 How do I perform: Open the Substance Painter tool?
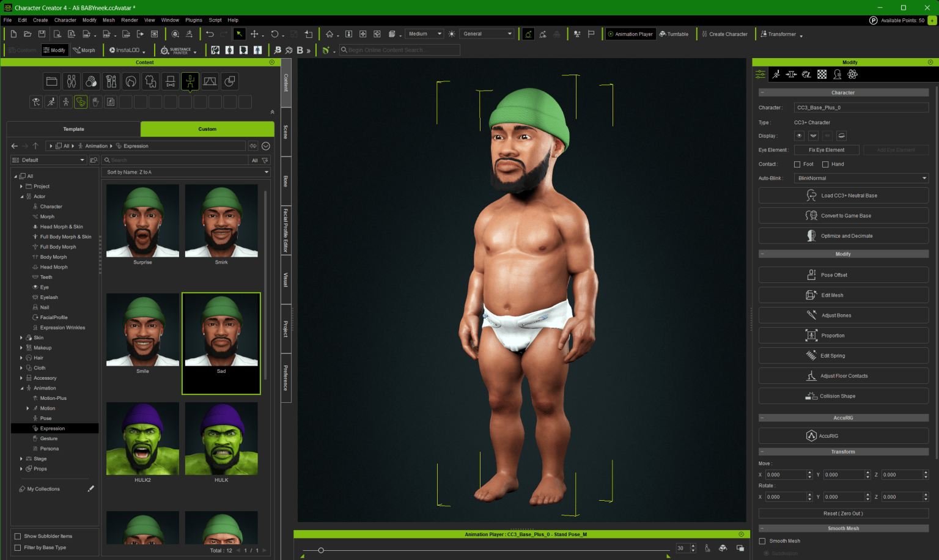178,50
